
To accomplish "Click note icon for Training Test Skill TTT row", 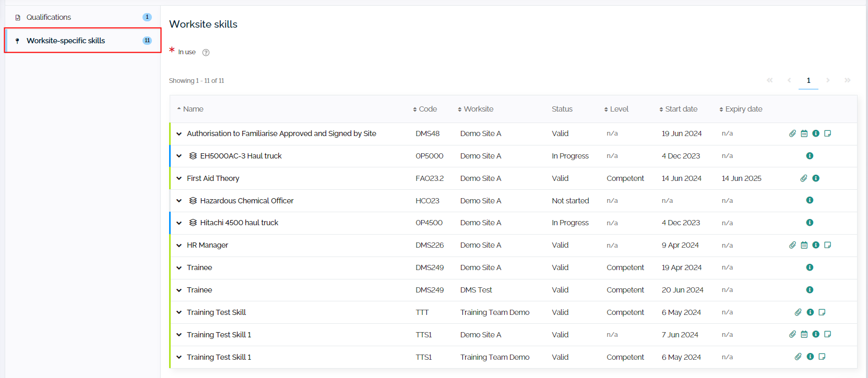I will (822, 312).
